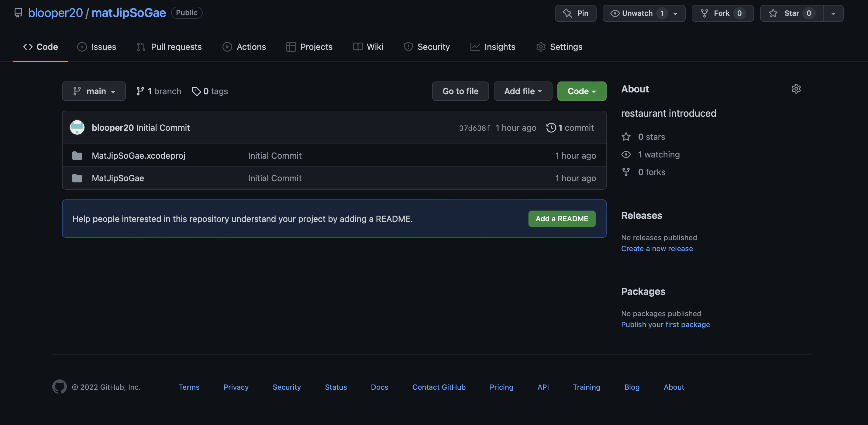This screenshot has height=425, width=868.
Task: Open the Privacy footer link
Action: click(x=236, y=387)
